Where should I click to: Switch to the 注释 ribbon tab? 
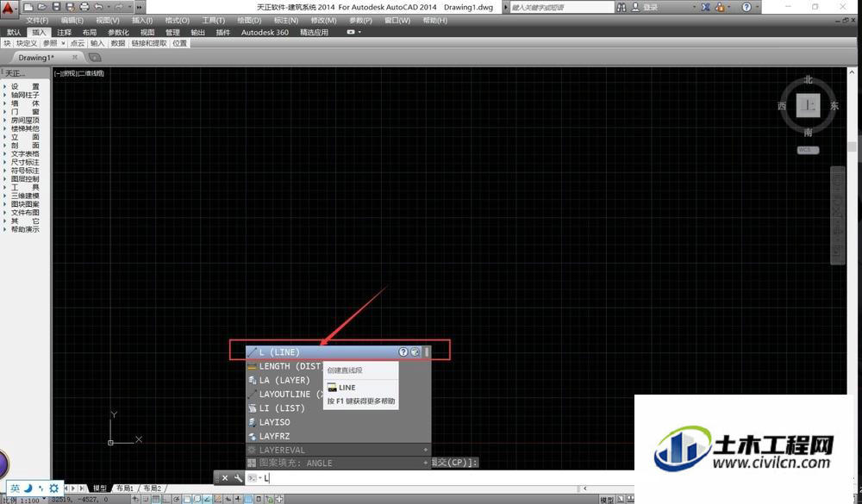pos(65,33)
